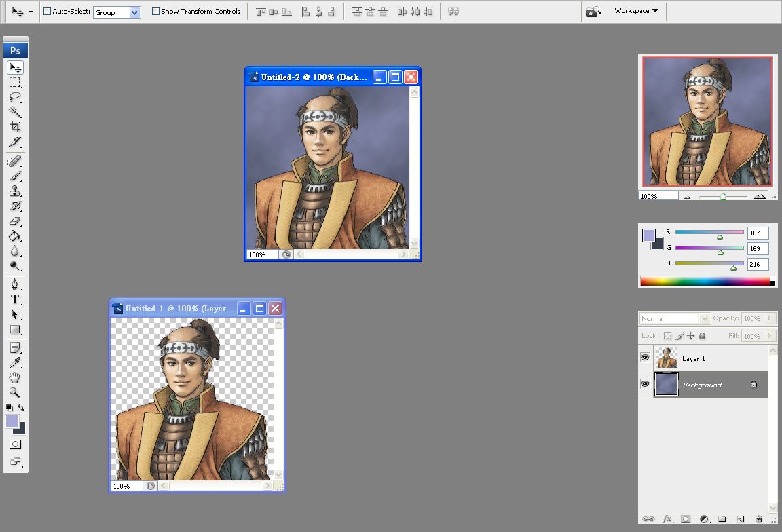Click the Align Top Edges icon
782x532 pixels.
tap(261, 12)
